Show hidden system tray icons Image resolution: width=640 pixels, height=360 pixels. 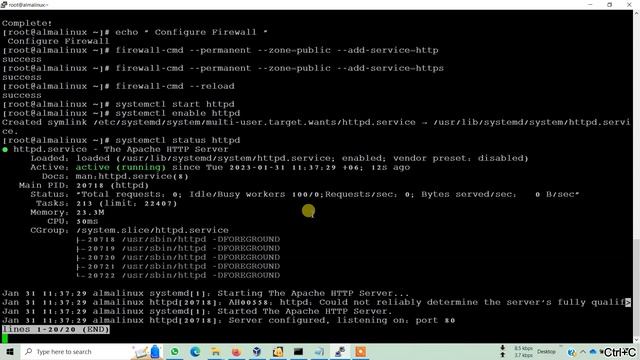[x=583, y=352]
